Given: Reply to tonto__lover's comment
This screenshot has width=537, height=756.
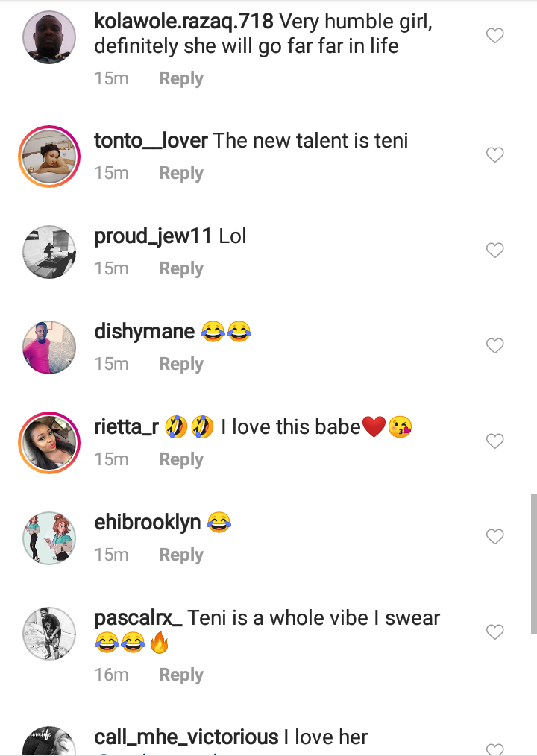Looking at the screenshot, I should (x=180, y=173).
